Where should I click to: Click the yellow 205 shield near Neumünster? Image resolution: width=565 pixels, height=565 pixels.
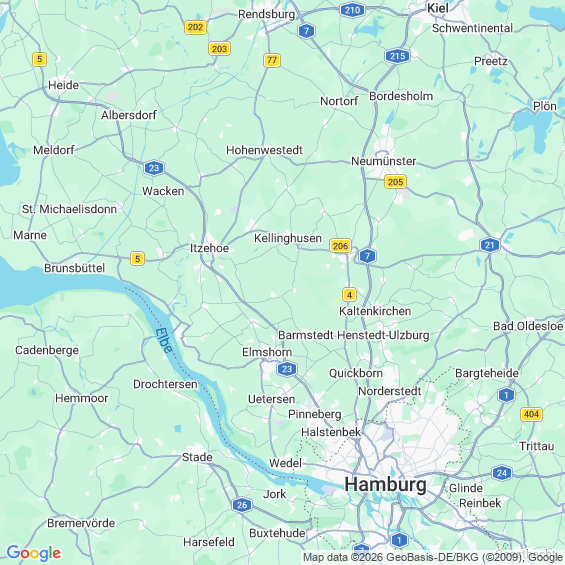pyautogui.click(x=395, y=182)
